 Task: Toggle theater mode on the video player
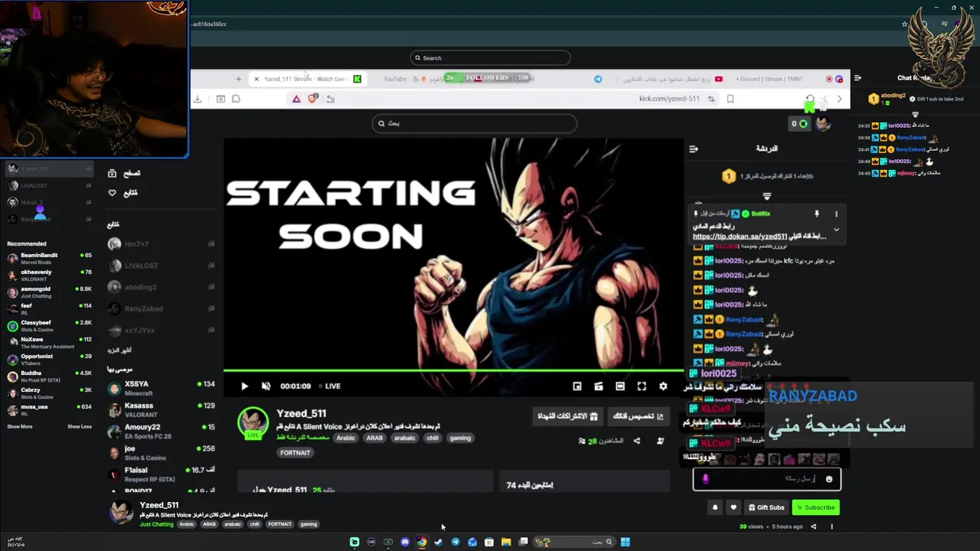[620, 386]
